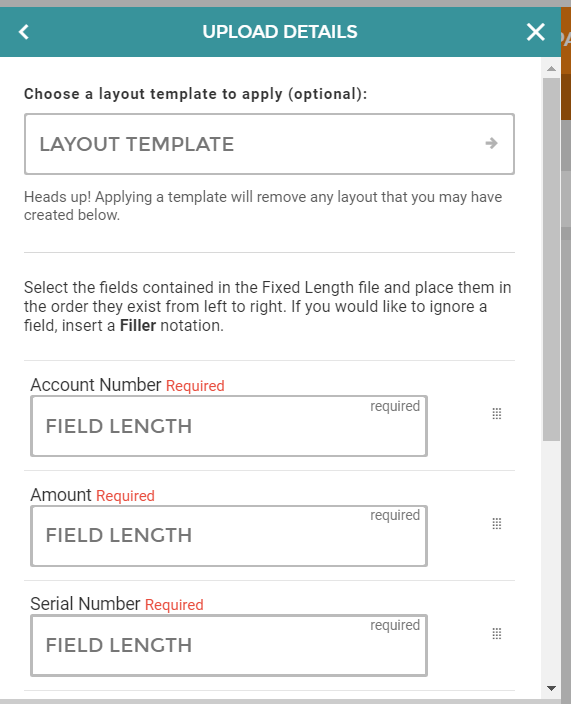This screenshot has height=704, width=571.
Task: Click the scrollbar track below the thumb
Action: [551, 561]
